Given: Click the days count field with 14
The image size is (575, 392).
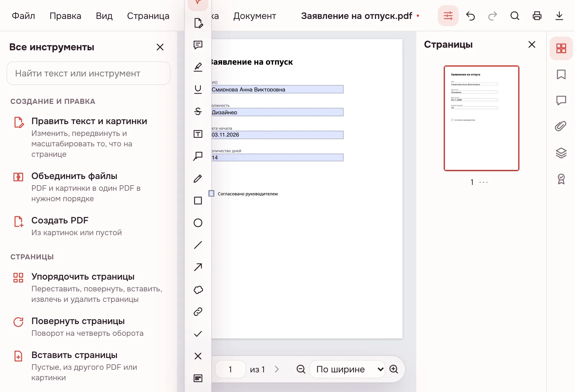Looking at the screenshot, I should point(277,157).
